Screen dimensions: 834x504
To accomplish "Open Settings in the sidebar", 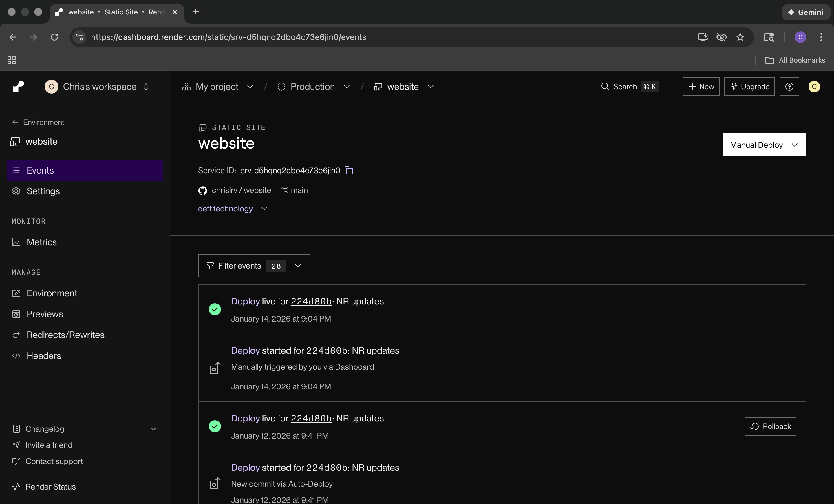I will point(43,191).
